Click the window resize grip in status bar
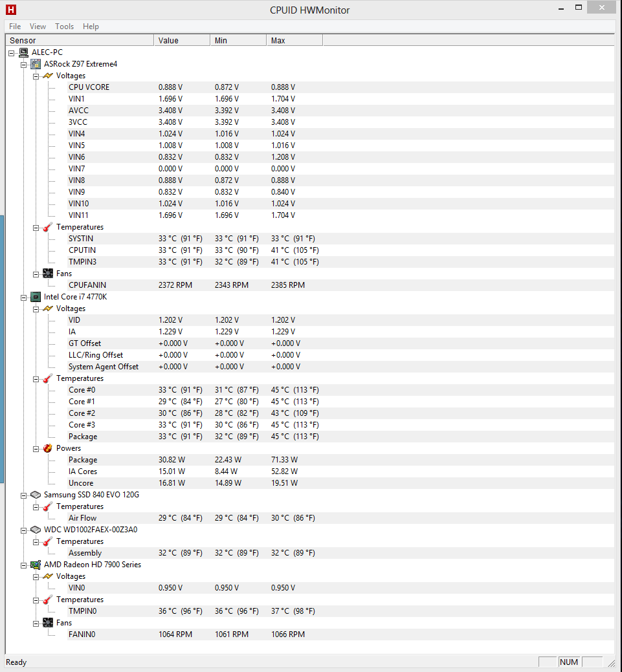The width and height of the screenshot is (622, 672). pos(611,663)
